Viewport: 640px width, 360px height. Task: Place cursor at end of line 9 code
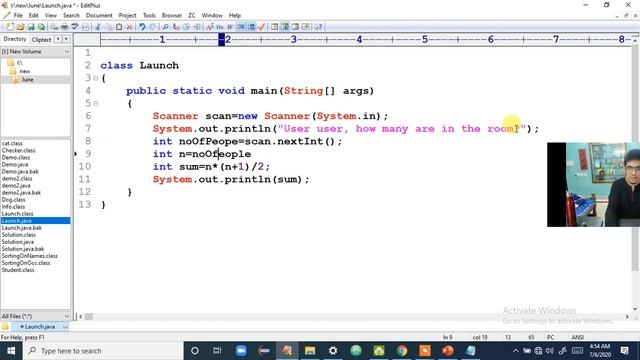coord(251,154)
